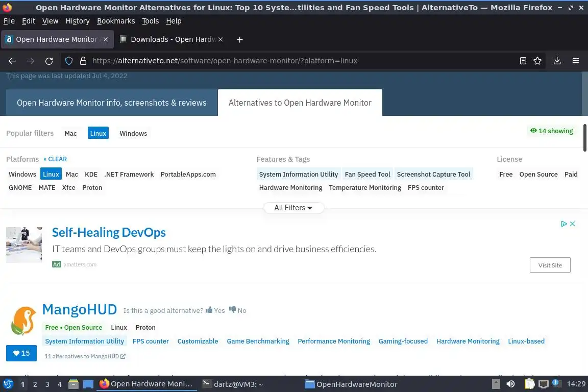
Task: Open the Tools menu
Action: point(151,21)
